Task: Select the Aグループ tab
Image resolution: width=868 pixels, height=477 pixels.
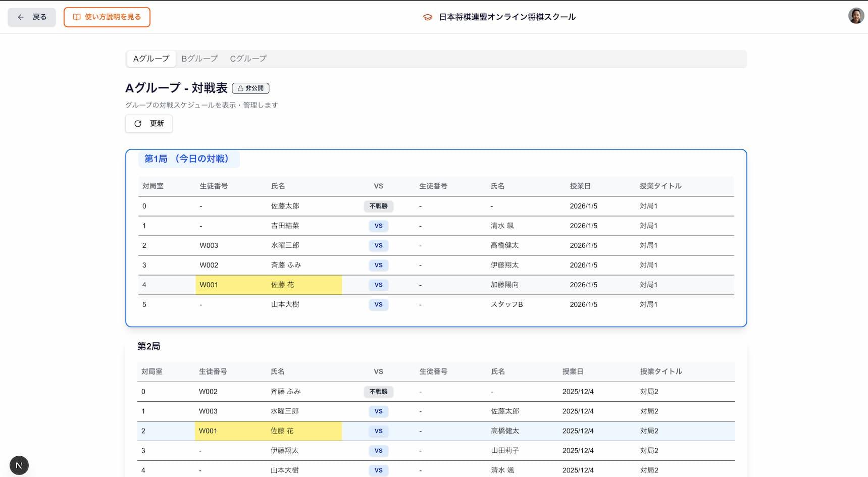Action: pos(150,59)
